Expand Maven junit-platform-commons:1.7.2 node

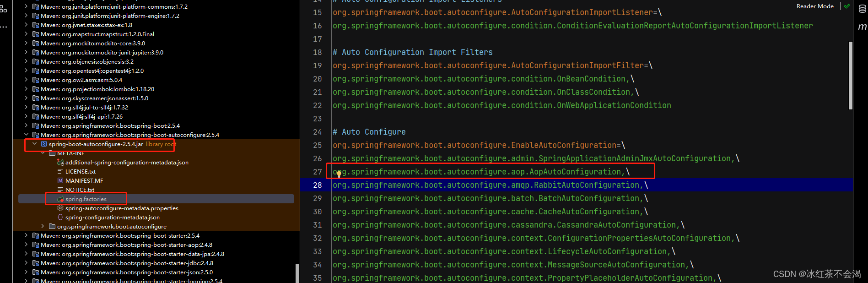pyautogui.click(x=26, y=7)
